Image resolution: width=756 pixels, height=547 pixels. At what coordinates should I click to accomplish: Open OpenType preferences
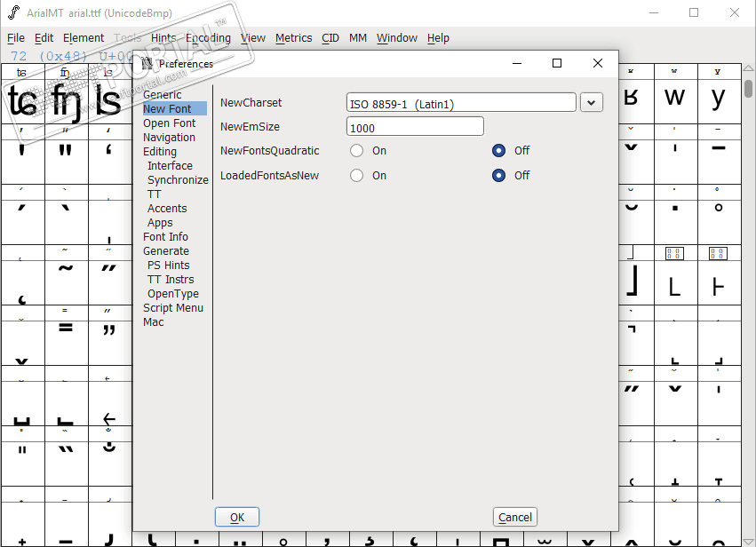click(173, 294)
